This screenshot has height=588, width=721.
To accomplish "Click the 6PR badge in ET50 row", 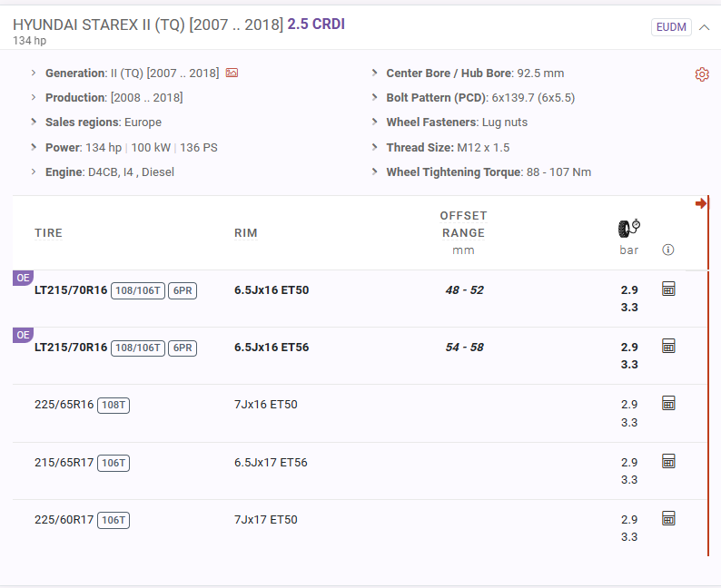I will [183, 290].
